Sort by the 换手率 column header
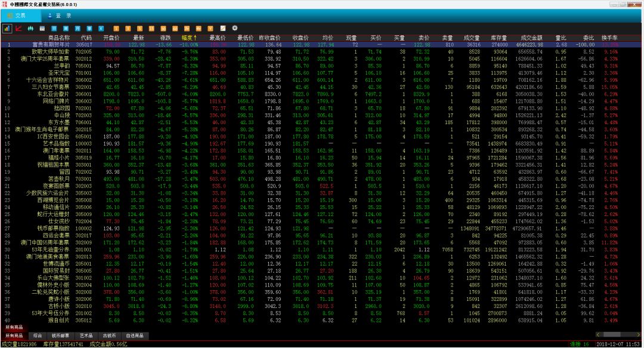Image resolution: width=644 pixels, height=348 pixels. pos(609,38)
